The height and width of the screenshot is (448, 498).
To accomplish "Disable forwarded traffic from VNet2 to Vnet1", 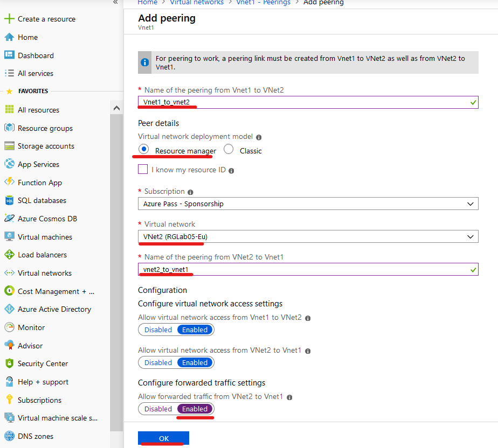I will click(x=158, y=409).
